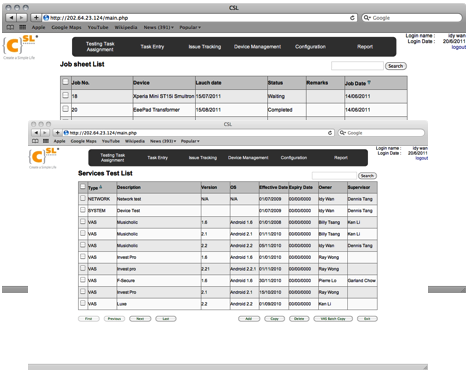Go forward in the Services Test List window

(x=45, y=133)
